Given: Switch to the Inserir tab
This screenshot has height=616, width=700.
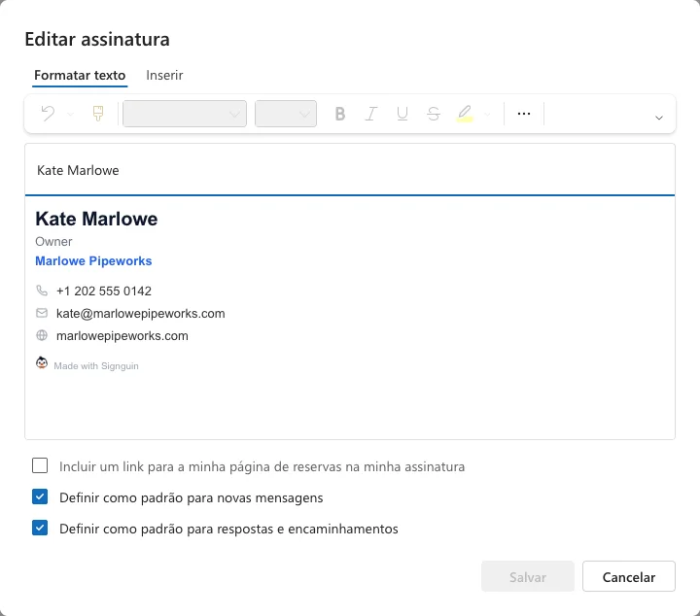Looking at the screenshot, I should tap(164, 76).
